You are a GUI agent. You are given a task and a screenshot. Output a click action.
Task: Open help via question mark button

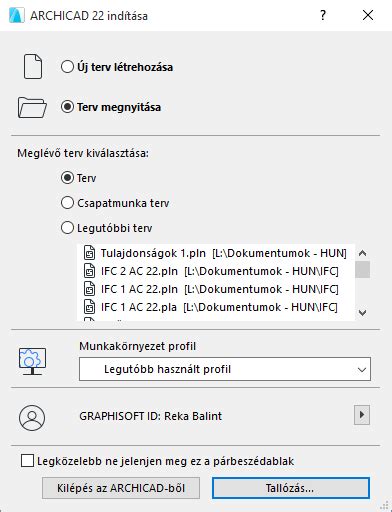coord(323,15)
